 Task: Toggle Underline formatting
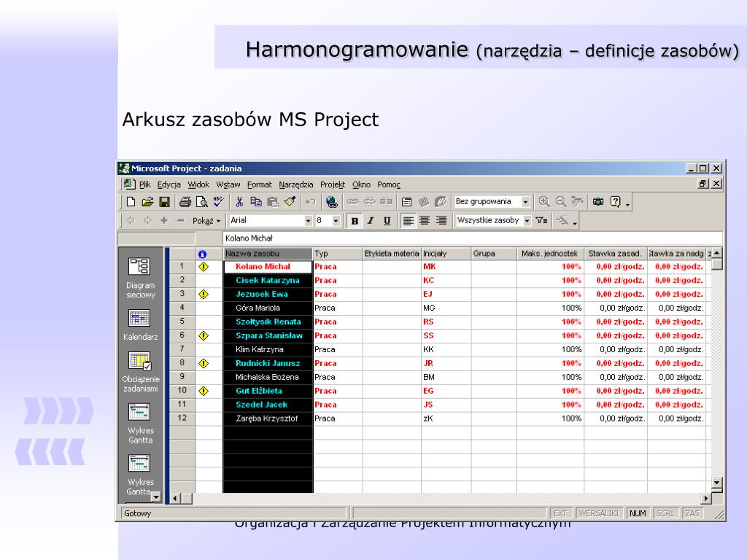(x=387, y=221)
